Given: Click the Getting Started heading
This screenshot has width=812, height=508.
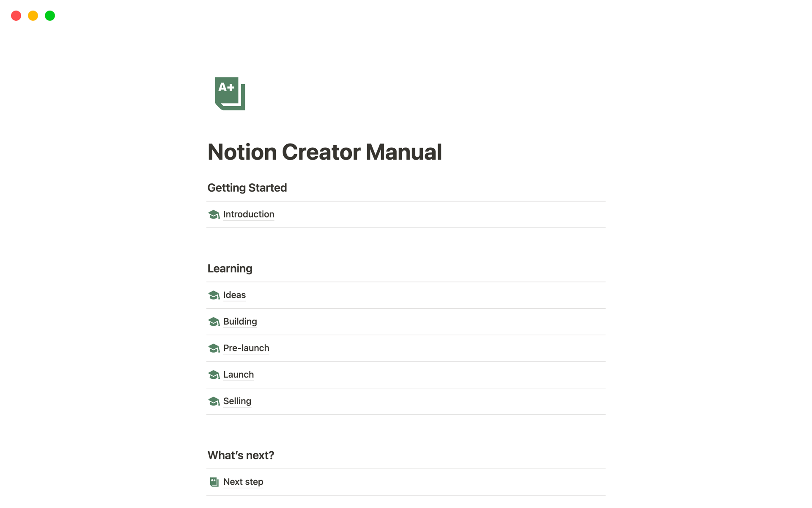Looking at the screenshot, I should [247, 188].
